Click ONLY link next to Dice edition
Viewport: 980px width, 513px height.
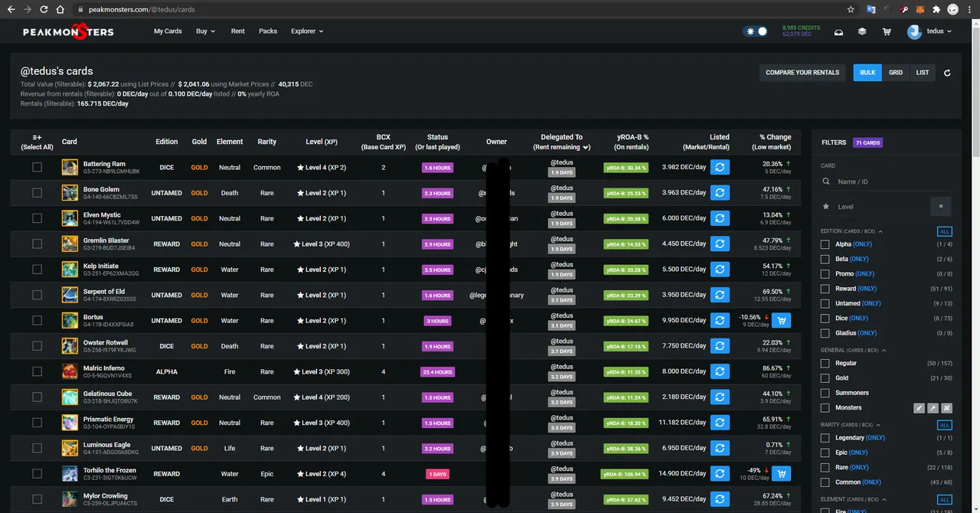click(859, 319)
